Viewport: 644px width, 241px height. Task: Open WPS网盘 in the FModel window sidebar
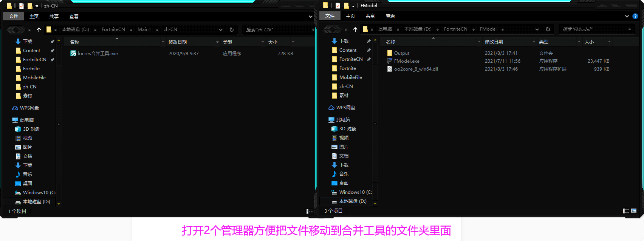[342, 108]
